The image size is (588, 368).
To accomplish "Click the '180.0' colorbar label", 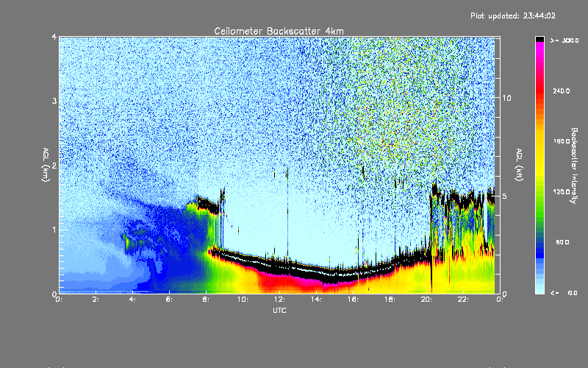I will (x=562, y=141).
